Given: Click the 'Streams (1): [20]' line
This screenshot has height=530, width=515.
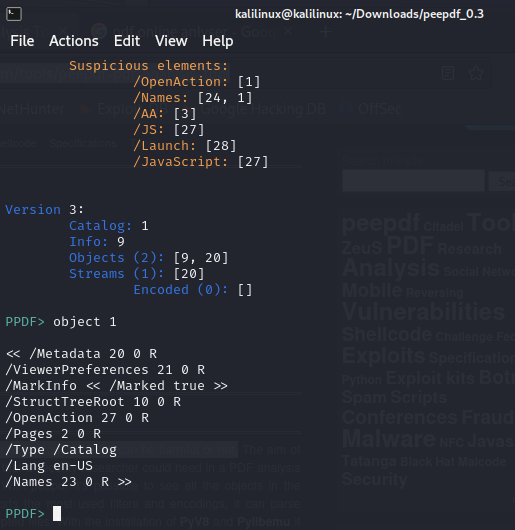Looking at the screenshot, I should pos(137,274).
